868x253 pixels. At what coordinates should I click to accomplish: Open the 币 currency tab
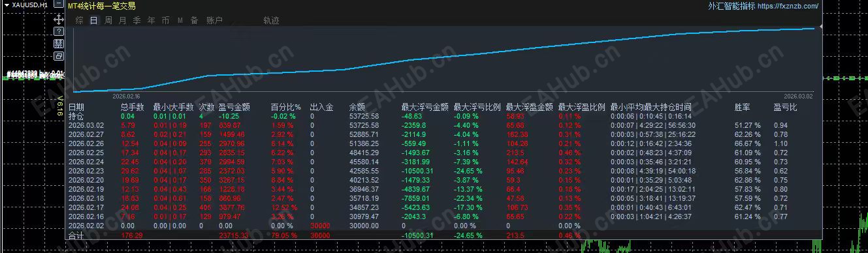pyautogui.click(x=166, y=20)
